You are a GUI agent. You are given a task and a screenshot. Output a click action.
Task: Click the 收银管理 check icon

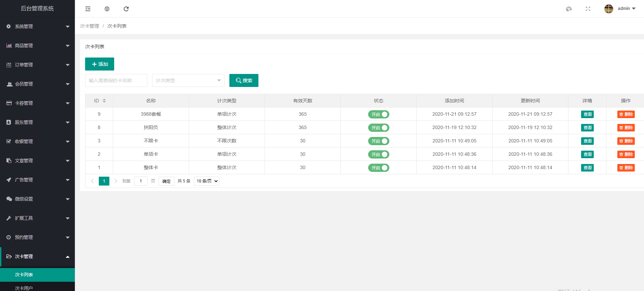[9, 141]
